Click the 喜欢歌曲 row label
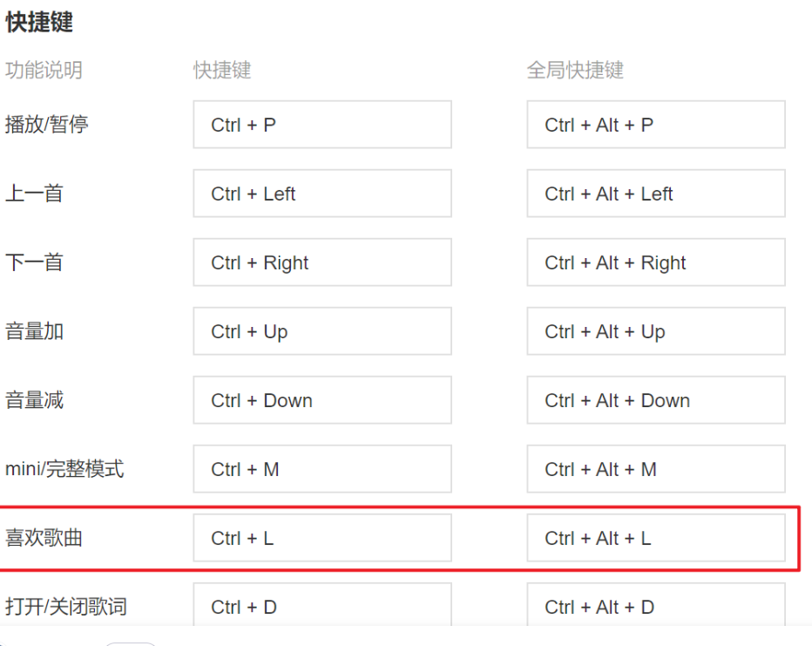812x646 pixels. click(33, 538)
